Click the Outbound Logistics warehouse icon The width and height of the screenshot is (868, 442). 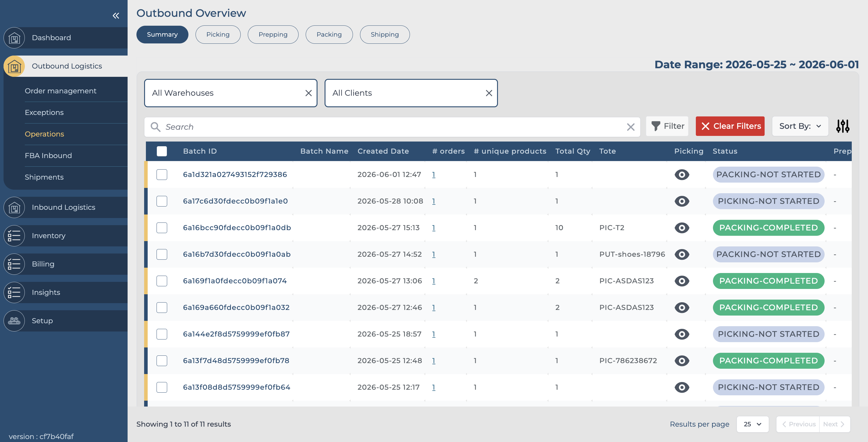click(x=14, y=66)
